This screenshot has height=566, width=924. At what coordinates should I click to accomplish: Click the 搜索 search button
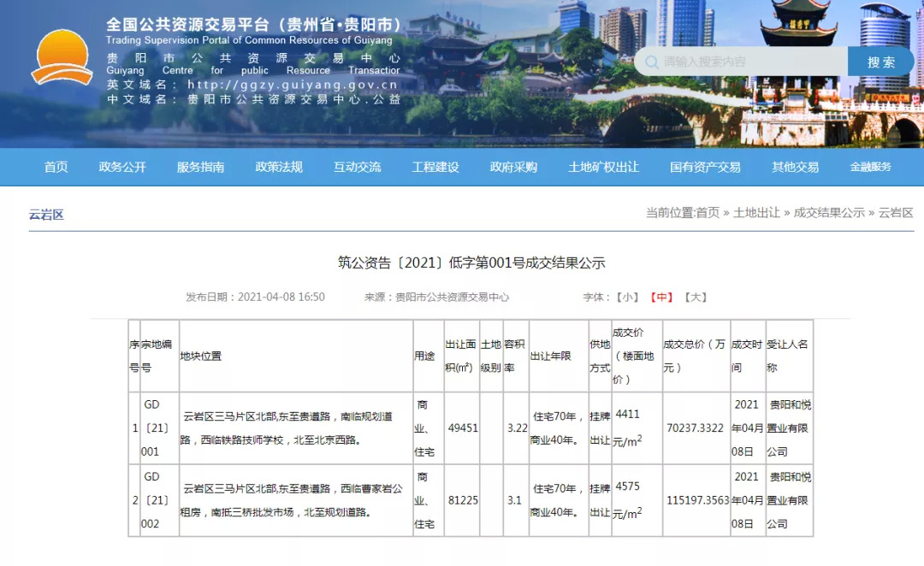(880, 62)
